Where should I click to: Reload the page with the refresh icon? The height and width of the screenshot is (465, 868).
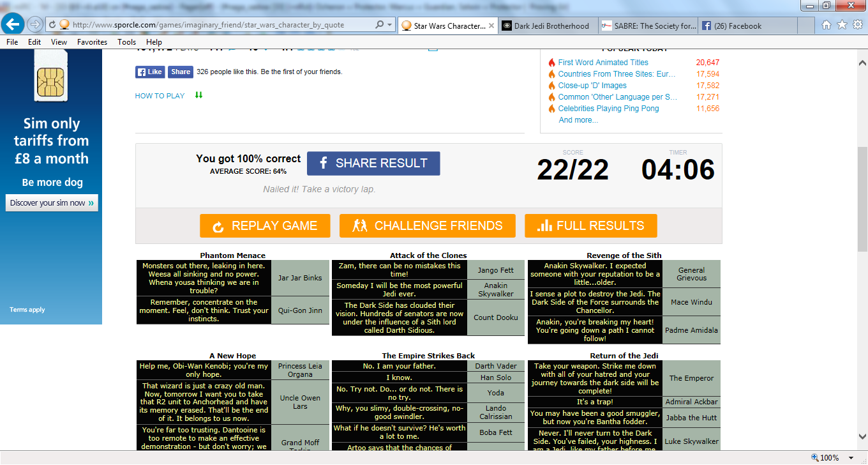pyautogui.click(x=51, y=25)
